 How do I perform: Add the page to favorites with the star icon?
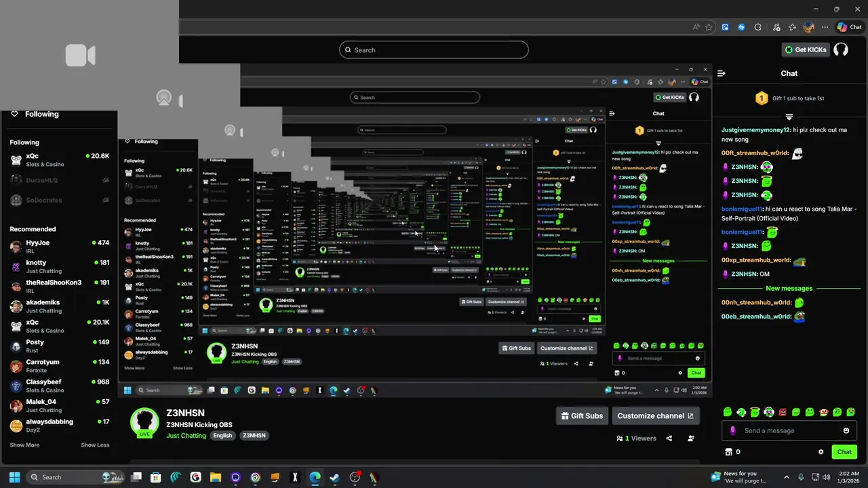(x=709, y=27)
